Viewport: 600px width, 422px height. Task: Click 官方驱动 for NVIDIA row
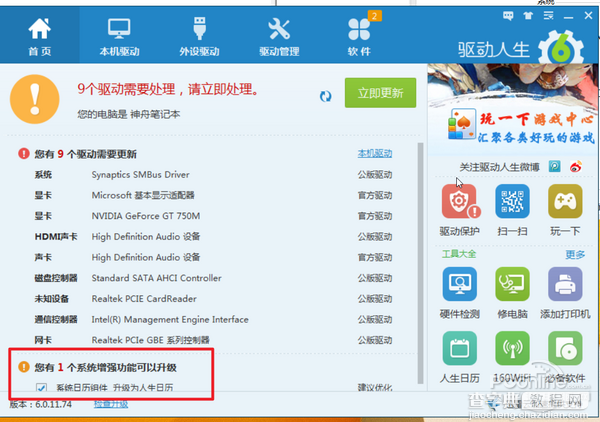pyautogui.click(x=375, y=216)
